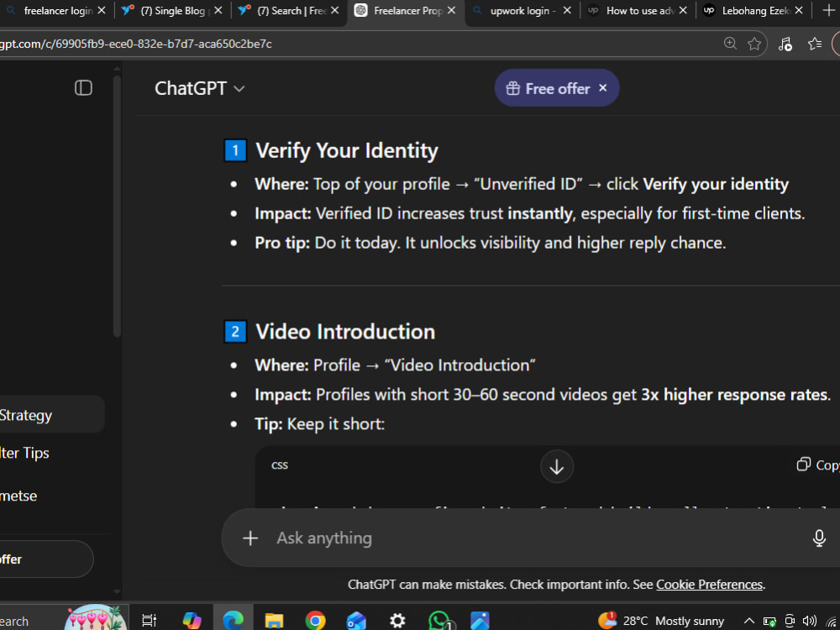Open Task View on the taskbar

click(149, 621)
